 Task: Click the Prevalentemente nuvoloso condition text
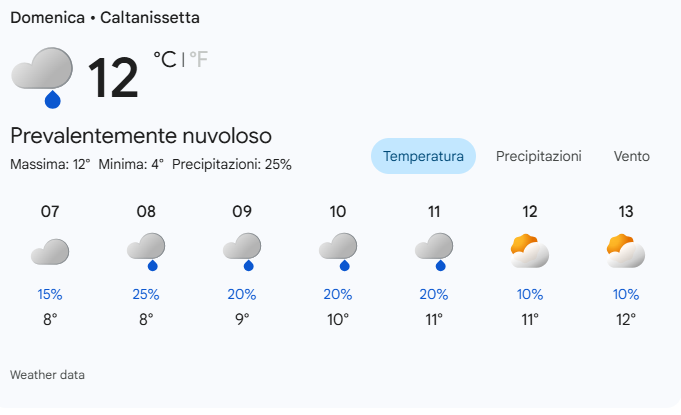[x=141, y=135]
